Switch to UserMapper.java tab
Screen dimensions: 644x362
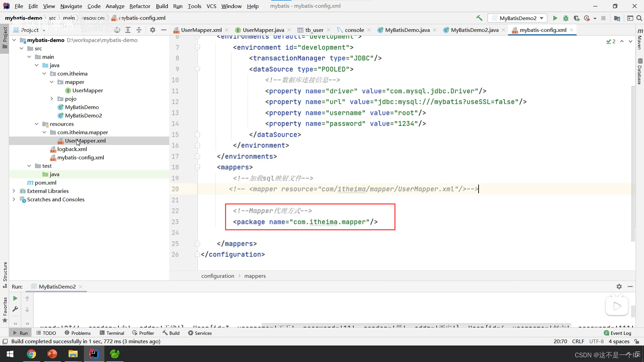click(x=263, y=30)
